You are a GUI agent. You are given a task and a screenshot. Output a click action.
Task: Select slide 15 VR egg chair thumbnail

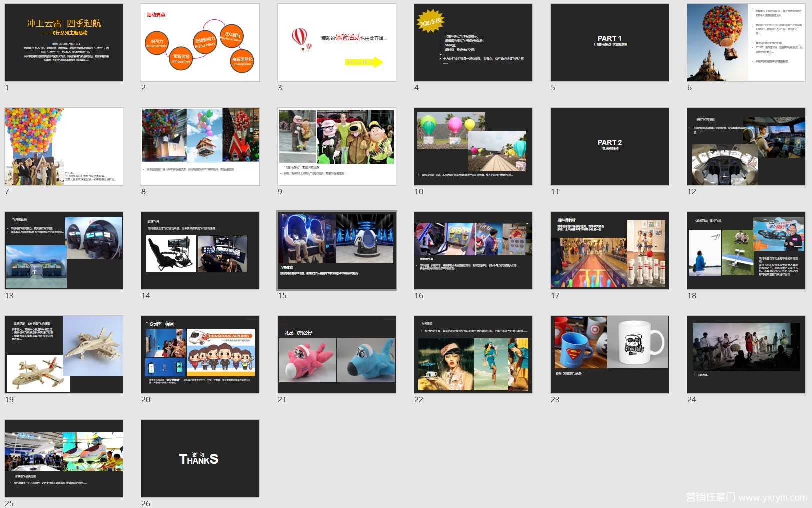click(x=337, y=250)
